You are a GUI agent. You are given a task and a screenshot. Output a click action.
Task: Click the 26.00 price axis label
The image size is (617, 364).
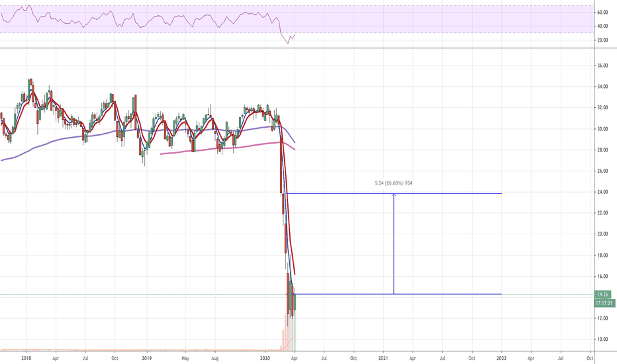[x=602, y=171]
